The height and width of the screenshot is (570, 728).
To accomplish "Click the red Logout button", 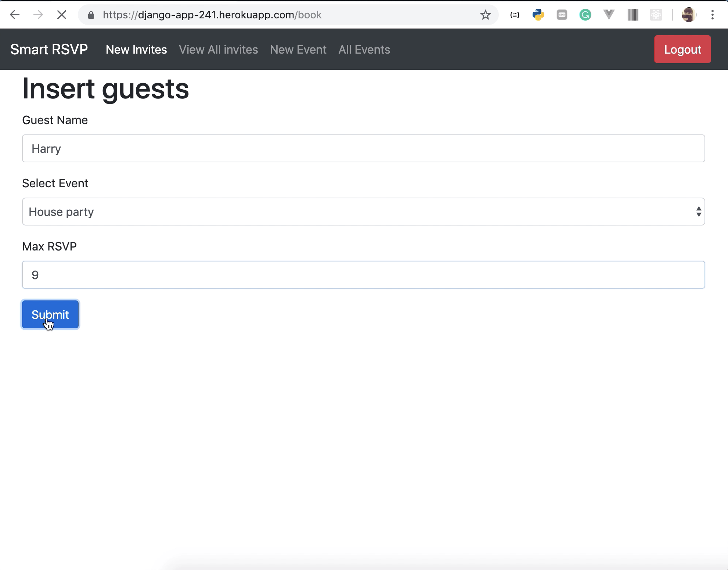I will coord(682,49).
